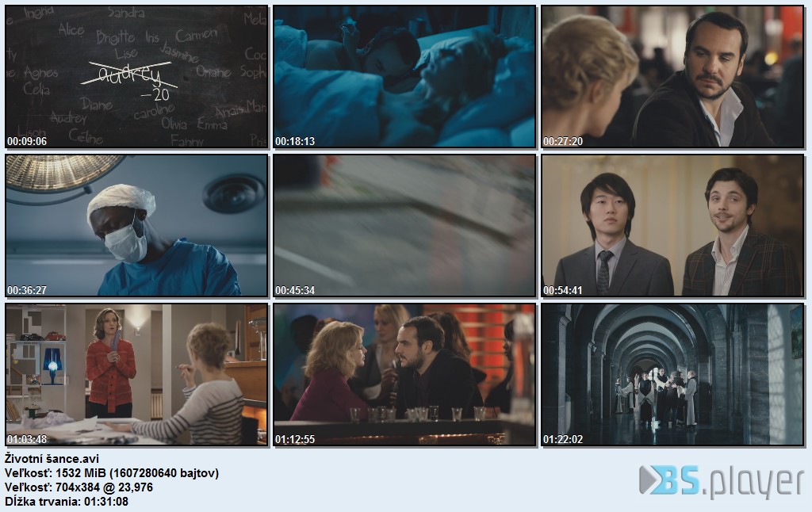Click the resolution text 704x384 @ 23,976

coord(104,487)
